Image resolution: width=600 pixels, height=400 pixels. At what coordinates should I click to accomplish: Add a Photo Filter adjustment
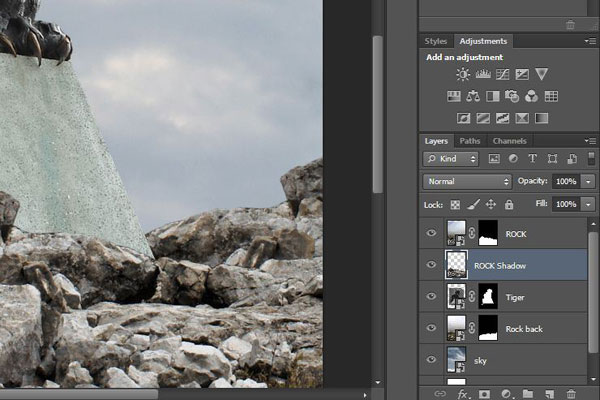[512, 96]
